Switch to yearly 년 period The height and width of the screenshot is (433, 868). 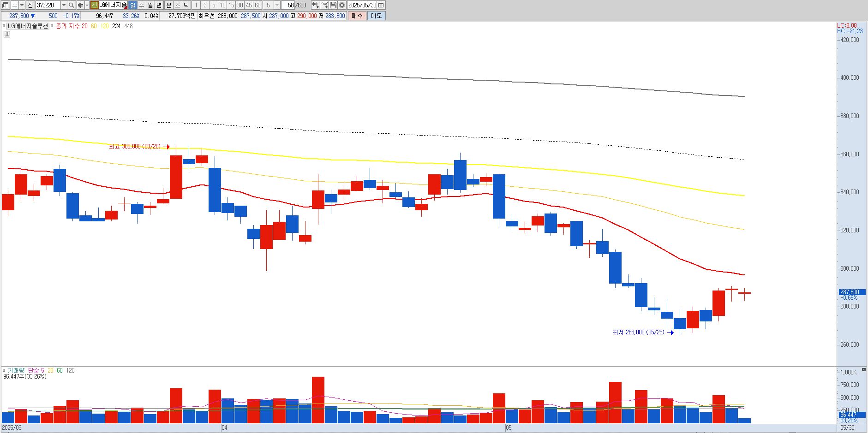[159, 5]
